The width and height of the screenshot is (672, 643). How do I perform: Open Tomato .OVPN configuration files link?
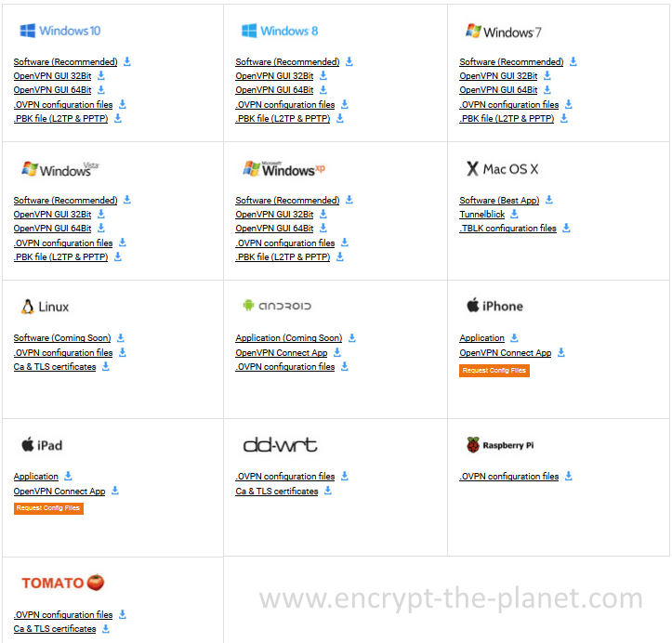pos(63,614)
